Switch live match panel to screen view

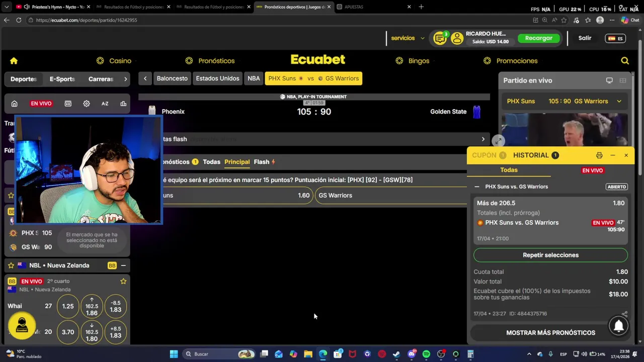tap(609, 80)
